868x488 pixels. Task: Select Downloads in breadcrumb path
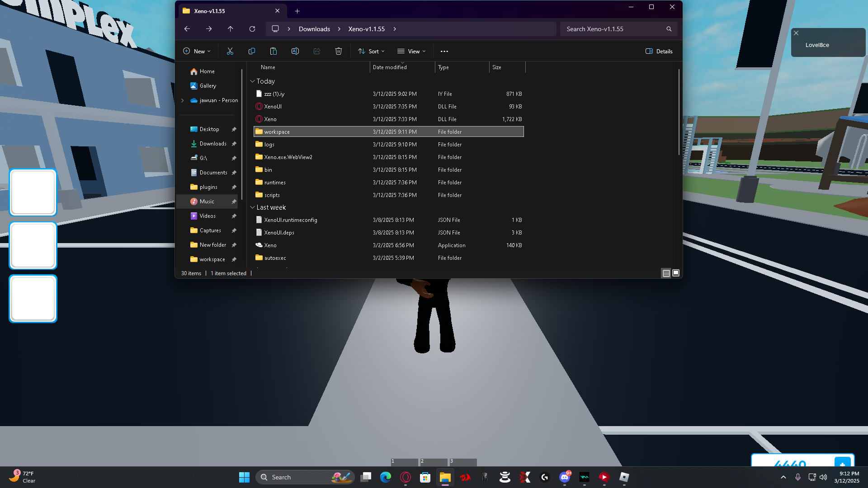click(314, 29)
